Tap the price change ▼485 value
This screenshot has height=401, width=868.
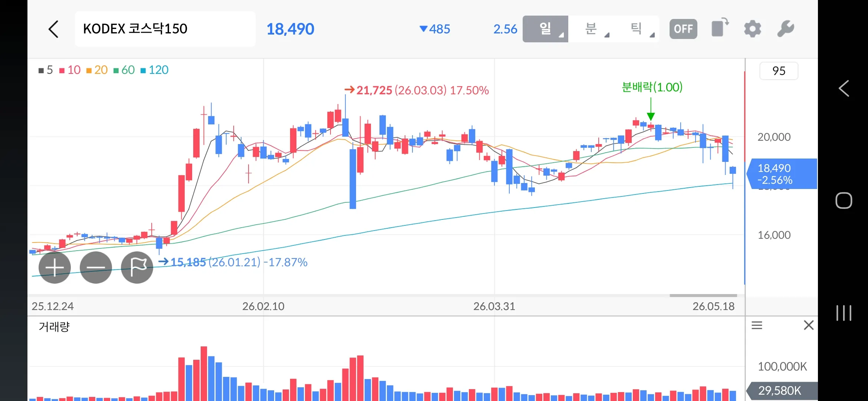tap(434, 29)
